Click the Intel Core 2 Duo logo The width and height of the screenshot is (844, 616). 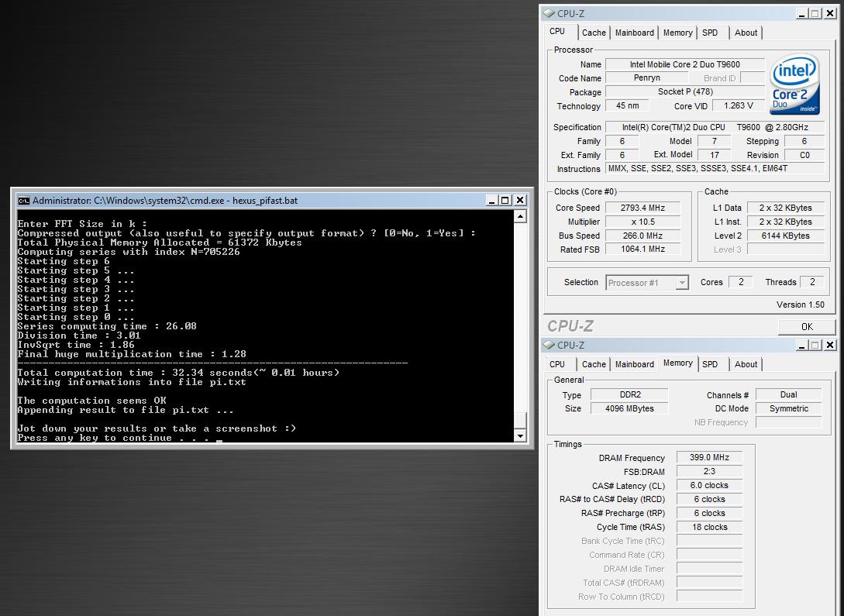tap(794, 84)
